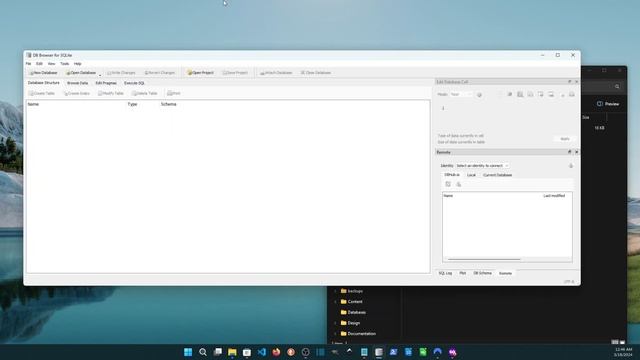Image resolution: width=640 pixels, height=360 pixels.
Task: Open the File menu
Action: click(x=28, y=64)
